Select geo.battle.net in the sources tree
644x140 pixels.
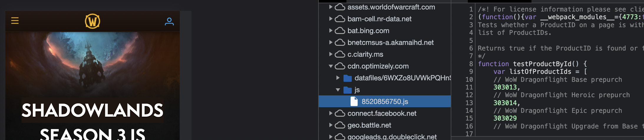pyautogui.click(x=369, y=125)
